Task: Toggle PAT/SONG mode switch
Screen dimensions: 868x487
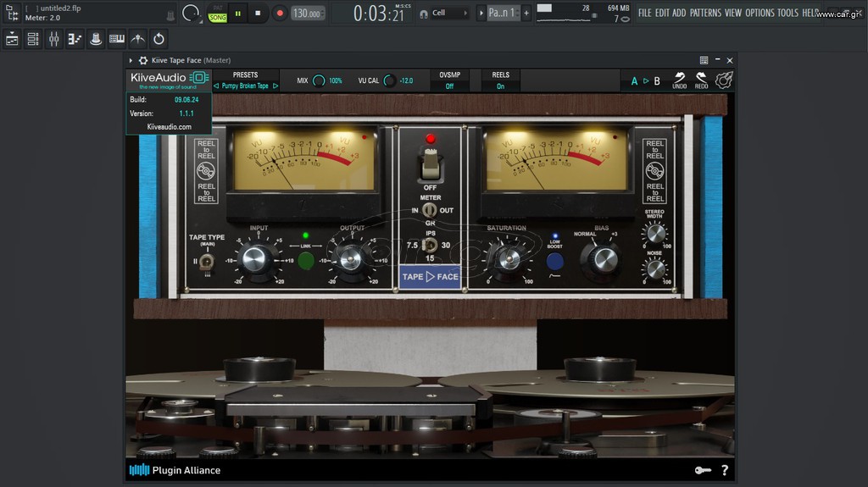Action: pos(218,14)
